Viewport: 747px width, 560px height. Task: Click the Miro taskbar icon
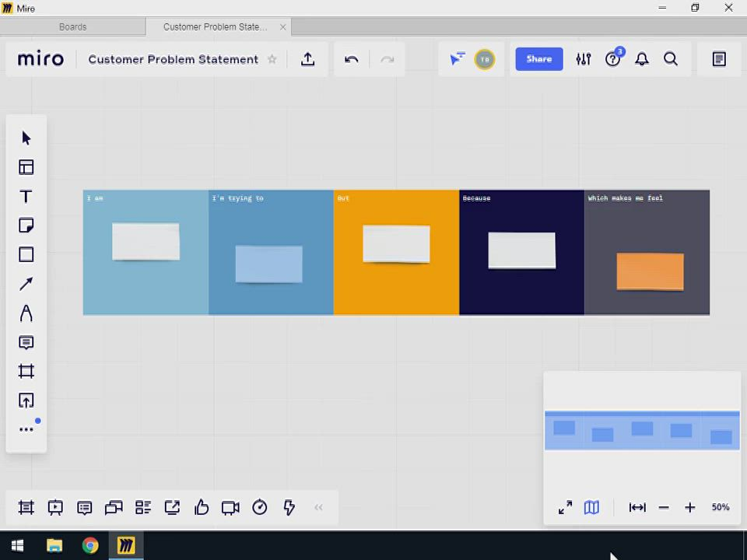coord(126,545)
